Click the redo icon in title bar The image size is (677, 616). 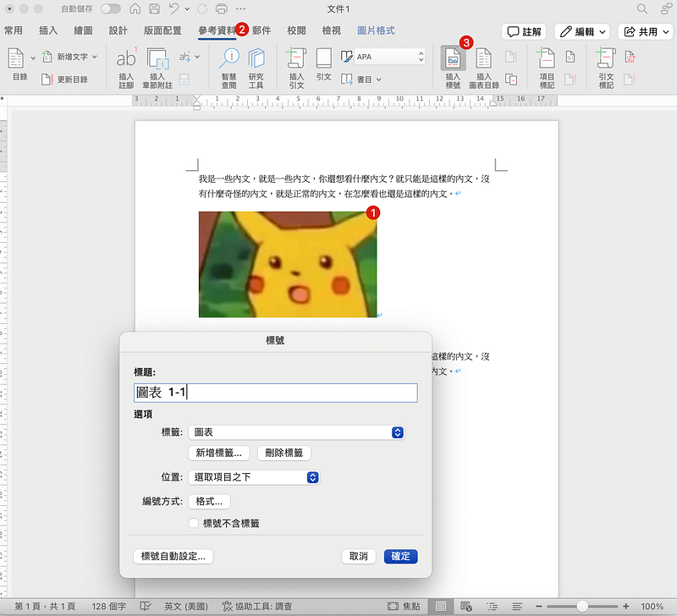point(201,8)
